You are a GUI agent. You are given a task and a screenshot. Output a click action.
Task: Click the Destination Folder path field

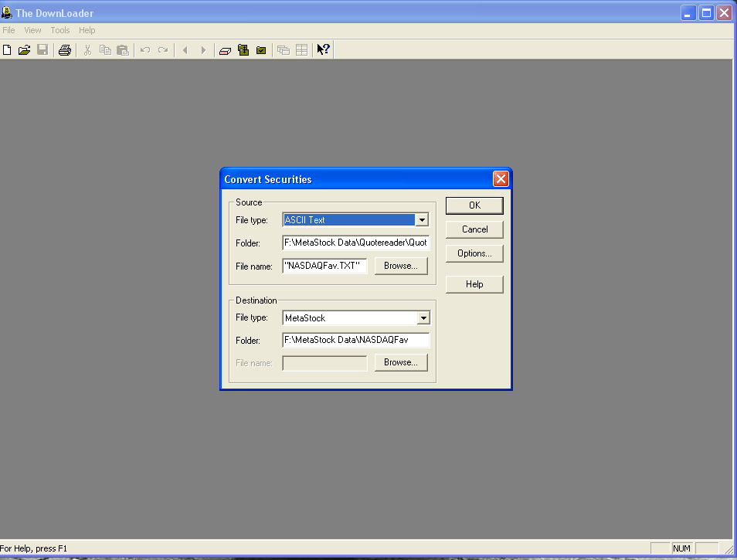(x=356, y=340)
